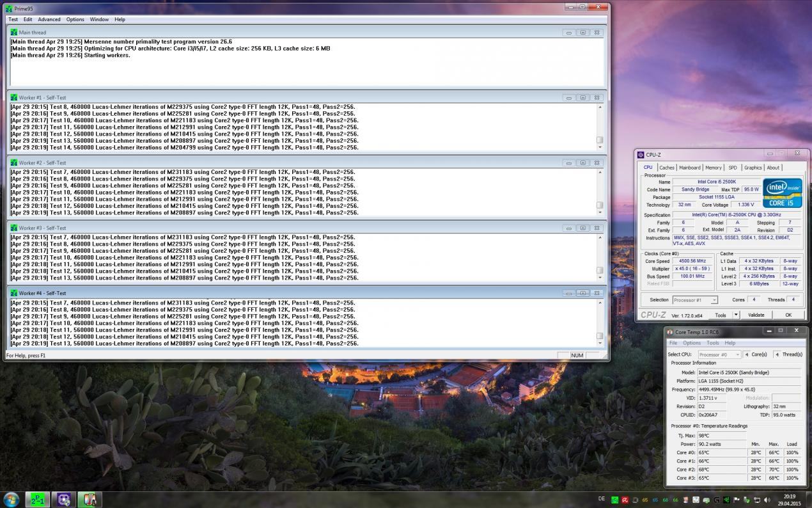Click Core #2 temperature reading 68°C
This screenshot has width=812, height=508.
tap(721, 470)
